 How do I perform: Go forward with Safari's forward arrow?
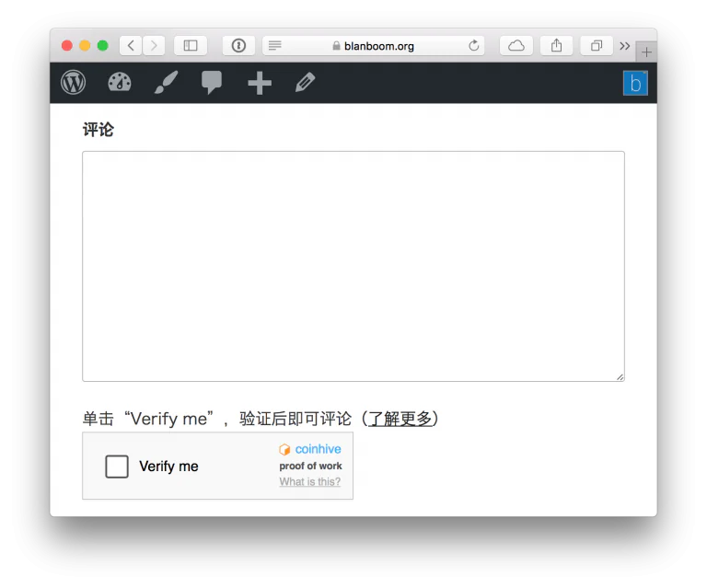154,45
